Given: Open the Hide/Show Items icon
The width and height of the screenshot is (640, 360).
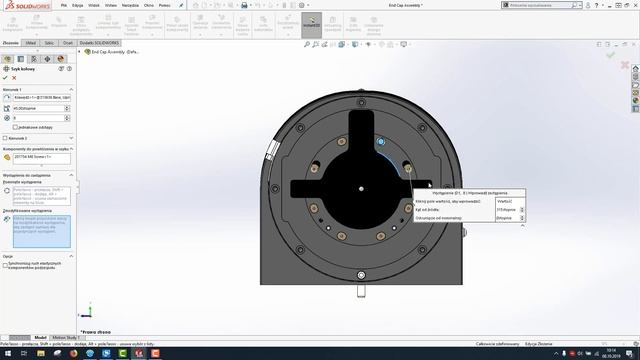Looking at the screenshot, I should (x=368, y=44).
